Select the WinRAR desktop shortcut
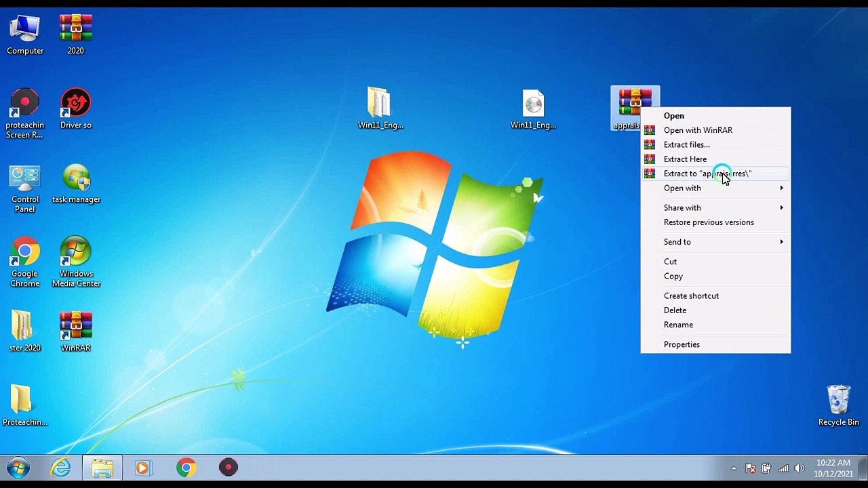 [x=75, y=331]
